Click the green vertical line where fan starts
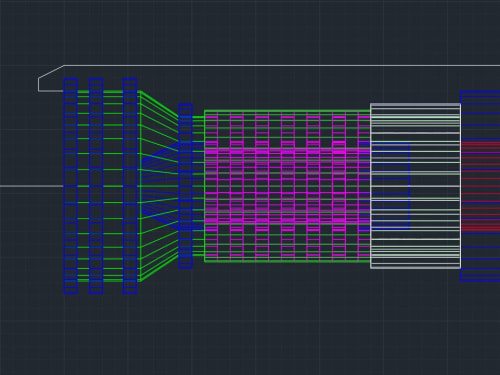Viewport: 500px width, 375px height. [140, 186]
